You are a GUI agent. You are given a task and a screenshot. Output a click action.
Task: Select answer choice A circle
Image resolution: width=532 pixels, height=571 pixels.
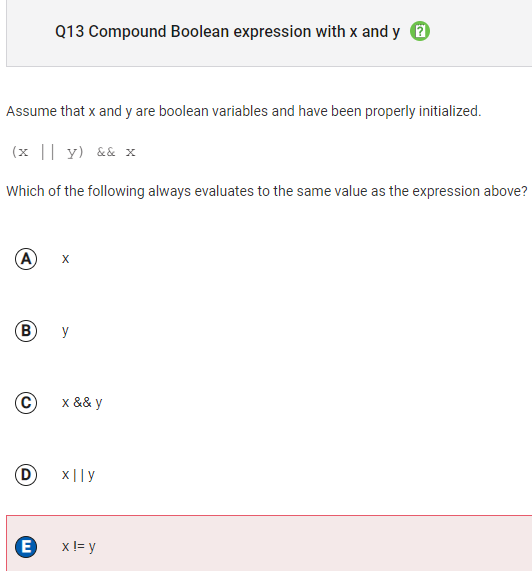(x=26, y=259)
